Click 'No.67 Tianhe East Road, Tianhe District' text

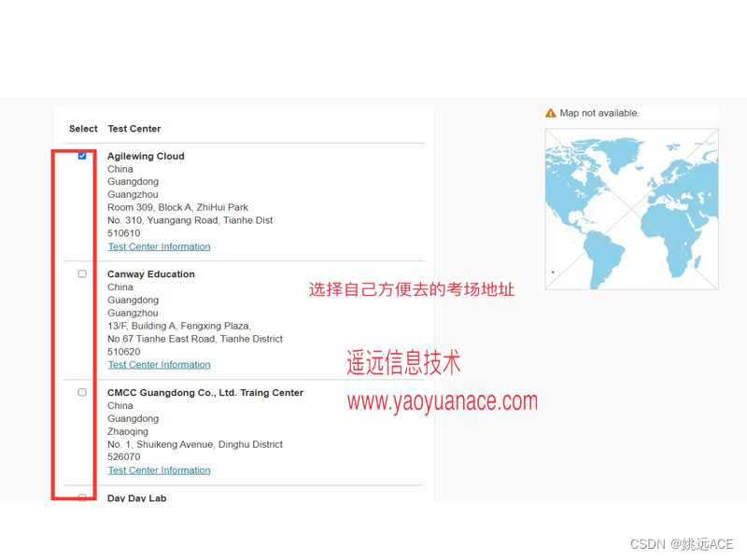(195, 339)
